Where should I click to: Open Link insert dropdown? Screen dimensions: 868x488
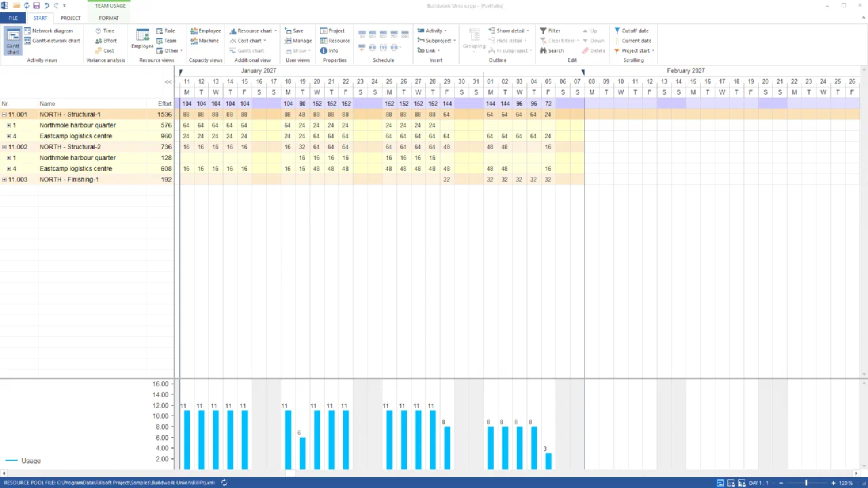click(428, 51)
